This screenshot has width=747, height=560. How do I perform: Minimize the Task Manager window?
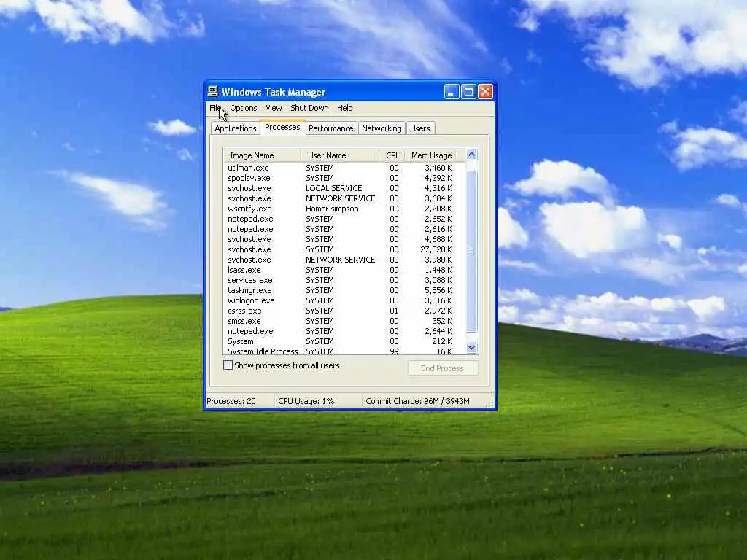click(452, 91)
